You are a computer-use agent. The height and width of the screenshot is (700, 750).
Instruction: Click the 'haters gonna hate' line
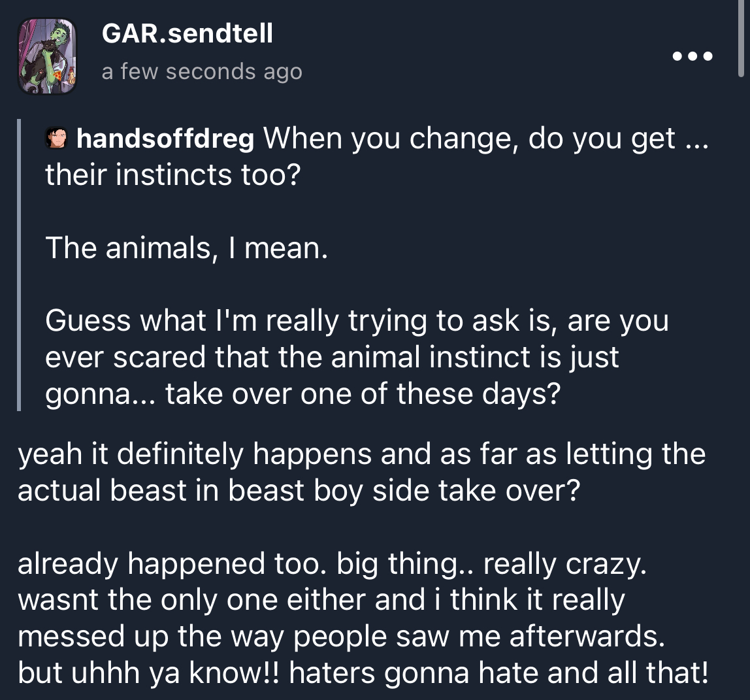363,674
